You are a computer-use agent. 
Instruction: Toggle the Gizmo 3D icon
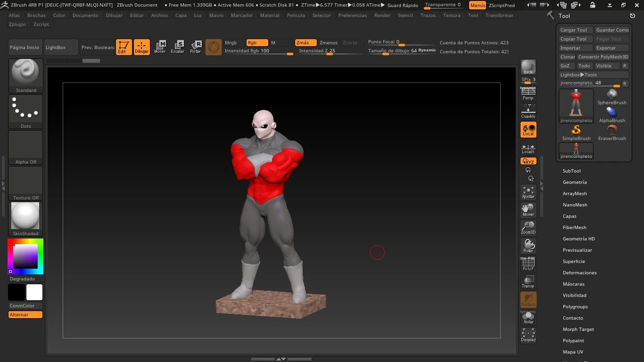214,47
